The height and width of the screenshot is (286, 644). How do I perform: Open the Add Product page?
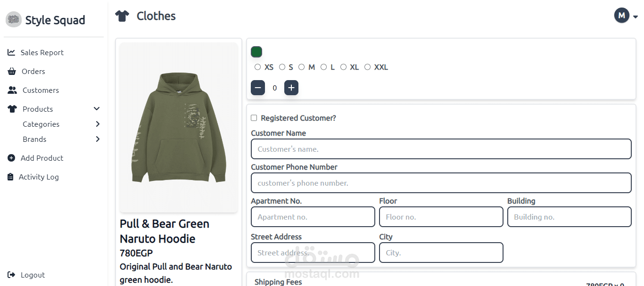coord(42,158)
